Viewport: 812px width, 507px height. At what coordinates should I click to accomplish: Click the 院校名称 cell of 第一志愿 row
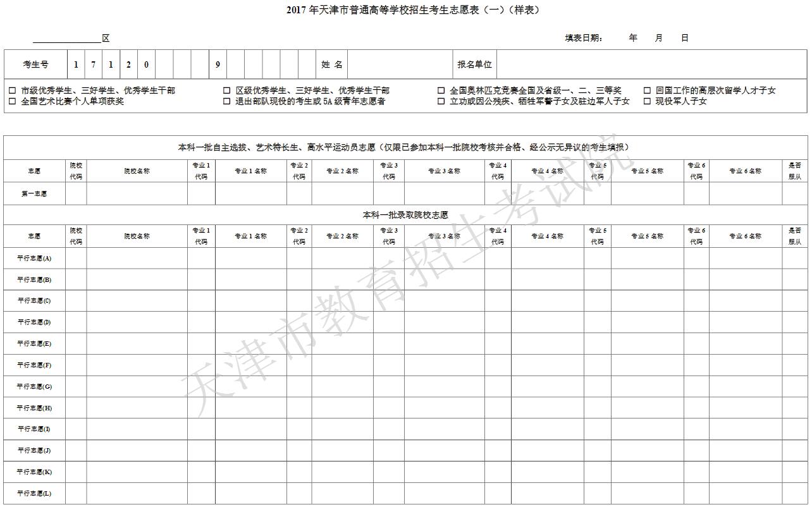(137, 194)
